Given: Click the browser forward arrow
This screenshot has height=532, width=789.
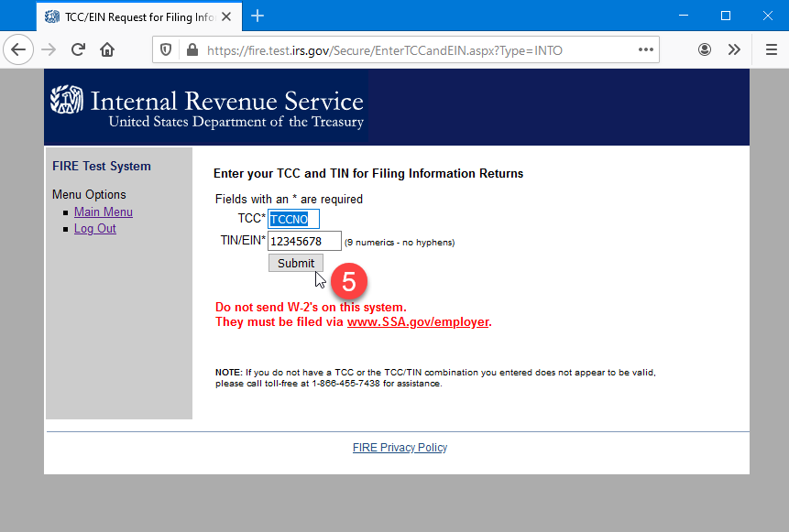Looking at the screenshot, I should pos(49,50).
